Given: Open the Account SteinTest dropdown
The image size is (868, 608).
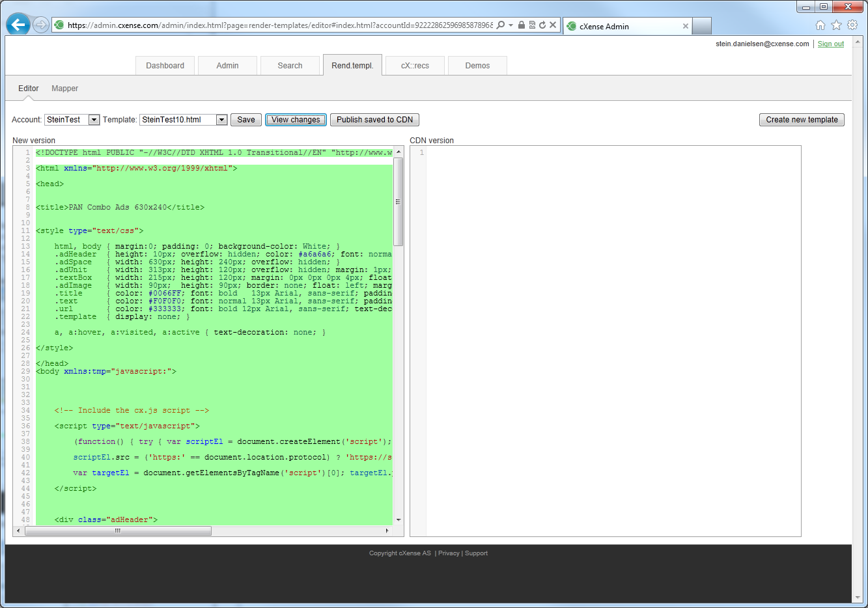Looking at the screenshot, I should 94,120.
